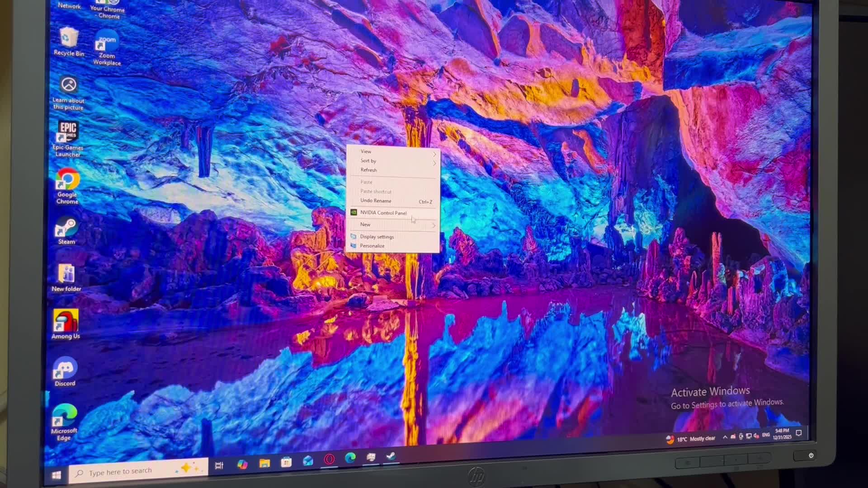
Task: Open File Explorer from the taskbar
Action: tap(264, 463)
